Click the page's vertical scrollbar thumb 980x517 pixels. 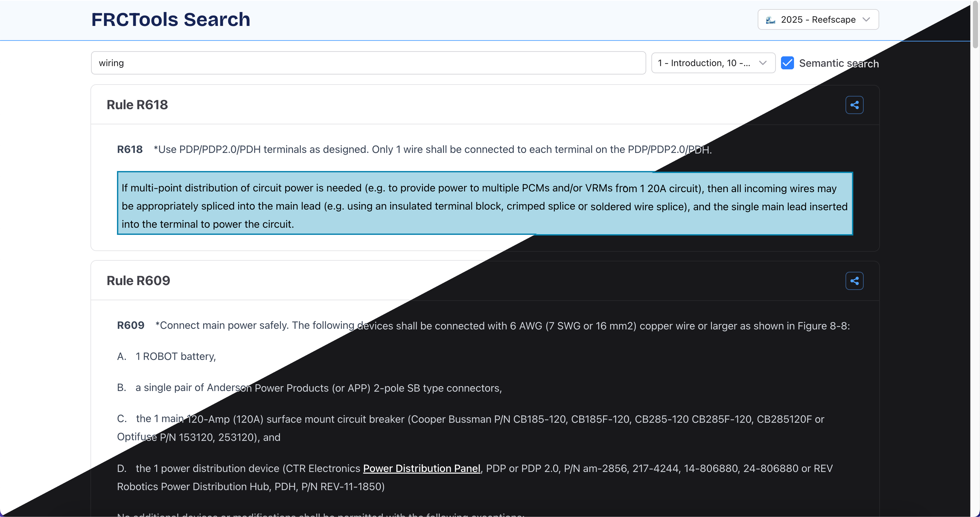(x=975, y=25)
